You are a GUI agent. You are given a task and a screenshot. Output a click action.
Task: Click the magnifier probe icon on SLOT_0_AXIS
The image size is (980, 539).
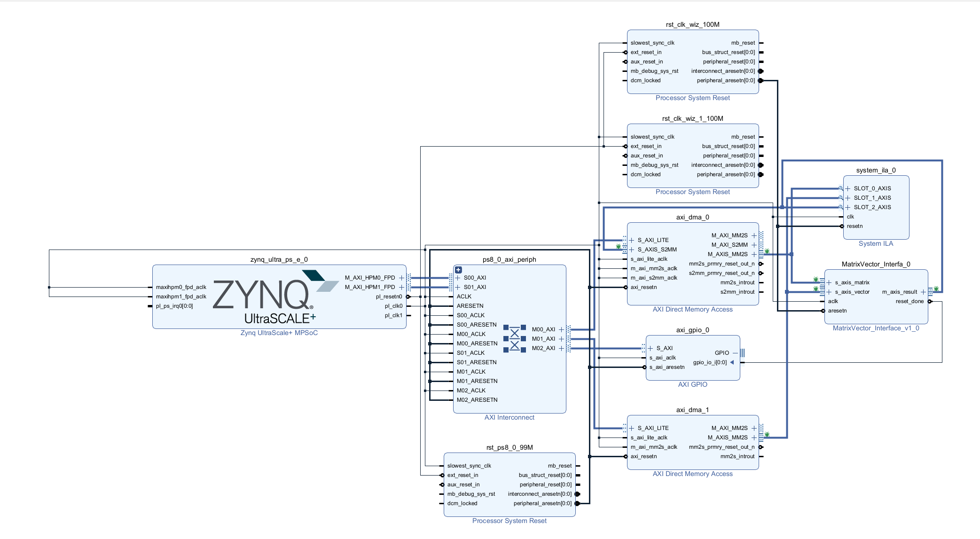tap(840, 188)
